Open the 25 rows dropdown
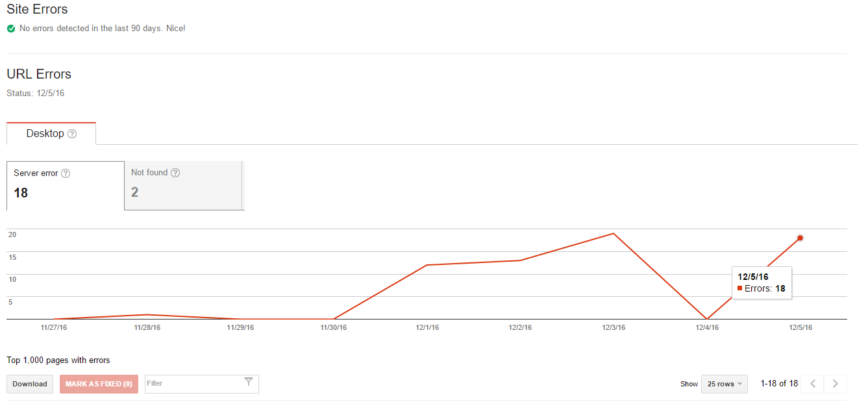This screenshot has height=402, width=868. [725, 384]
